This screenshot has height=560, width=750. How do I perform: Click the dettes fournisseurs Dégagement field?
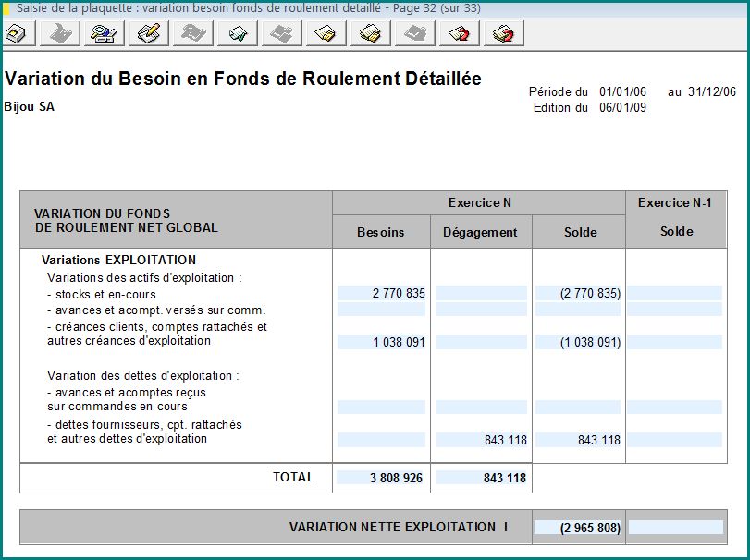[x=481, y=440]
